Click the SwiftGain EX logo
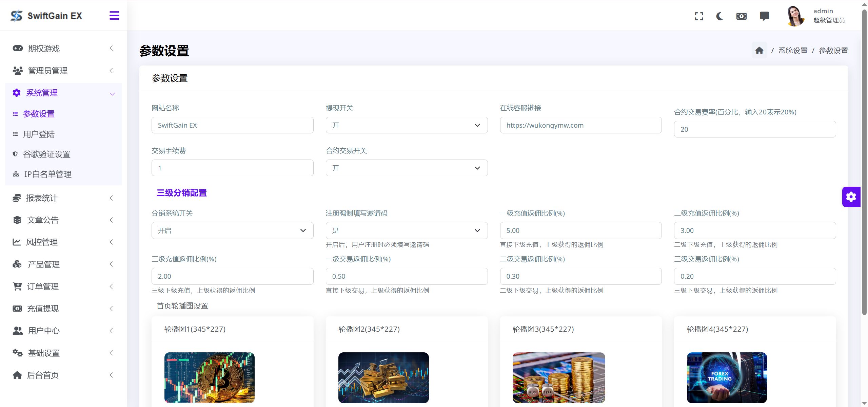This screenshot has height=407, width=868. point(46,15)
